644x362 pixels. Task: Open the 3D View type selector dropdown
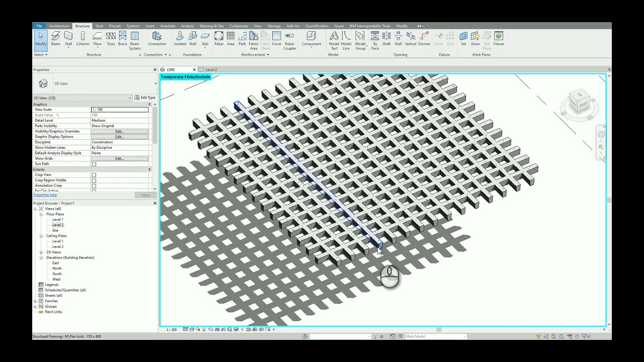(155, 83)
